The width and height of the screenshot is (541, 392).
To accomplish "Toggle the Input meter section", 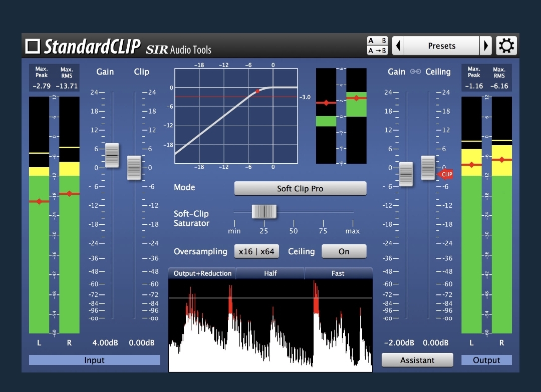I will click(94, 360).
